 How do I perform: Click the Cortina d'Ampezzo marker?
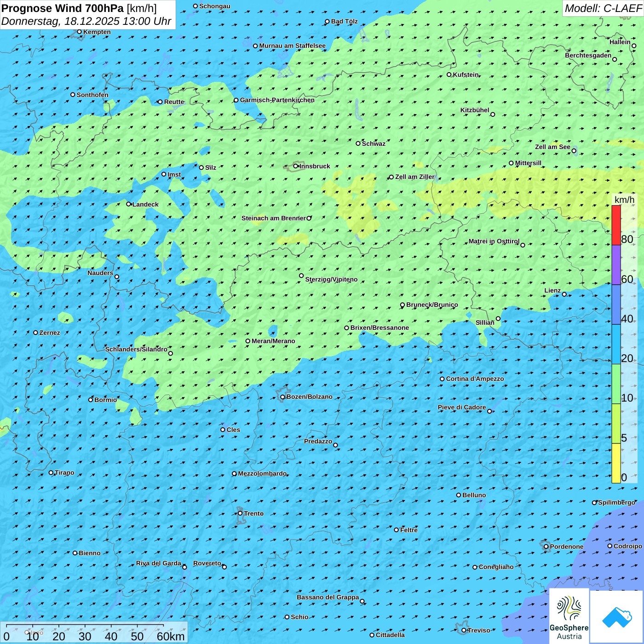point(442,379)
